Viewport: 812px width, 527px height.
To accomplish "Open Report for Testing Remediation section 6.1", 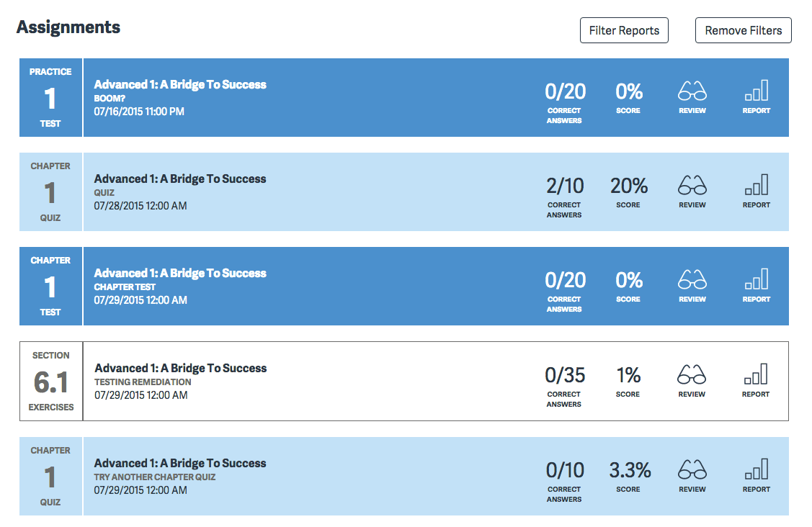I will [756, 380].
